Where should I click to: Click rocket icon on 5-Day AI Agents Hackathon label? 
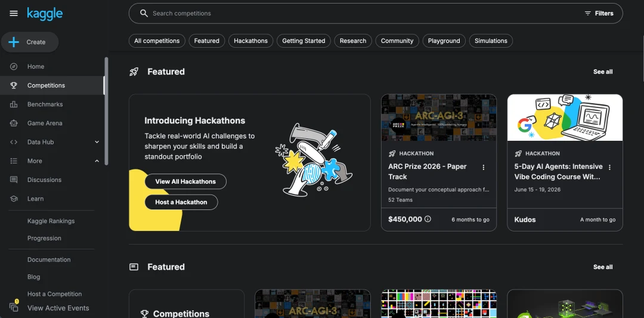(x=518, y=154)
